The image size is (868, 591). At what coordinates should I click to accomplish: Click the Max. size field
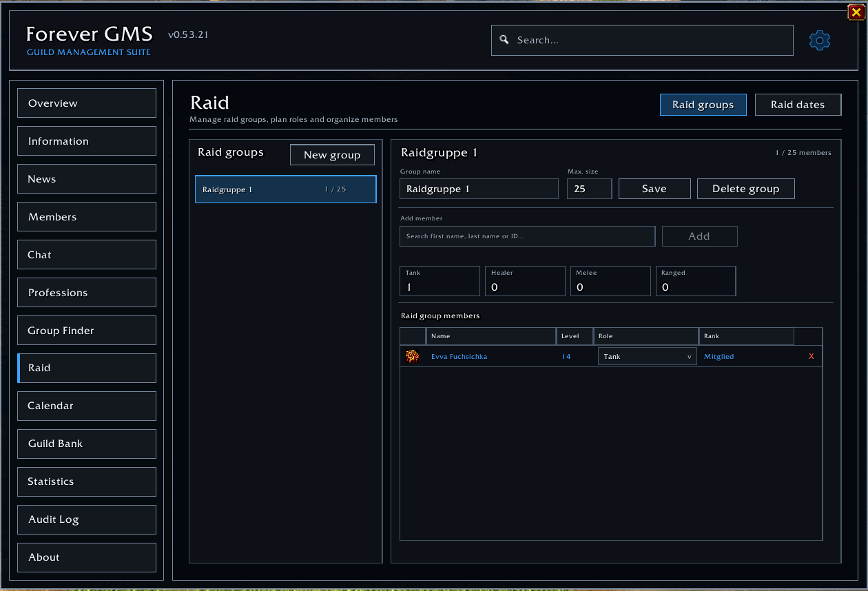tap(589, 189)
